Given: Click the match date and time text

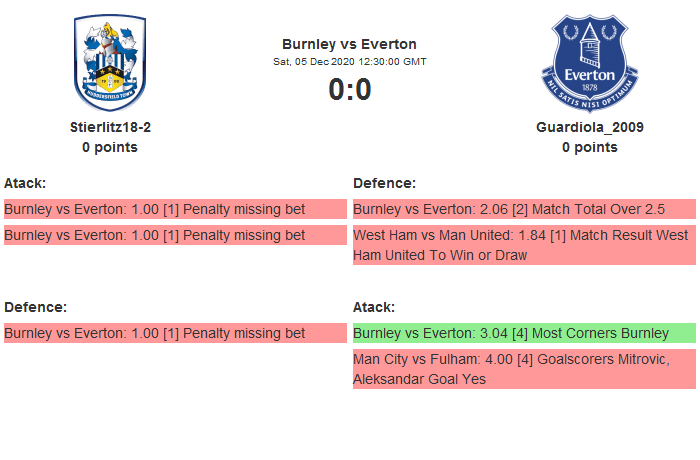Looking at the screenshot, I should (x=349, y=61).
